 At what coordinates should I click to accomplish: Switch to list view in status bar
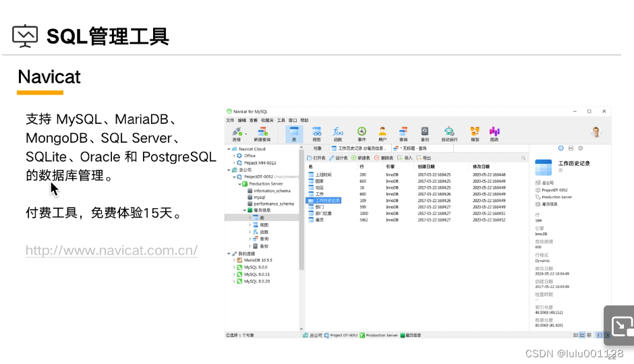click(x=582, y=335)
